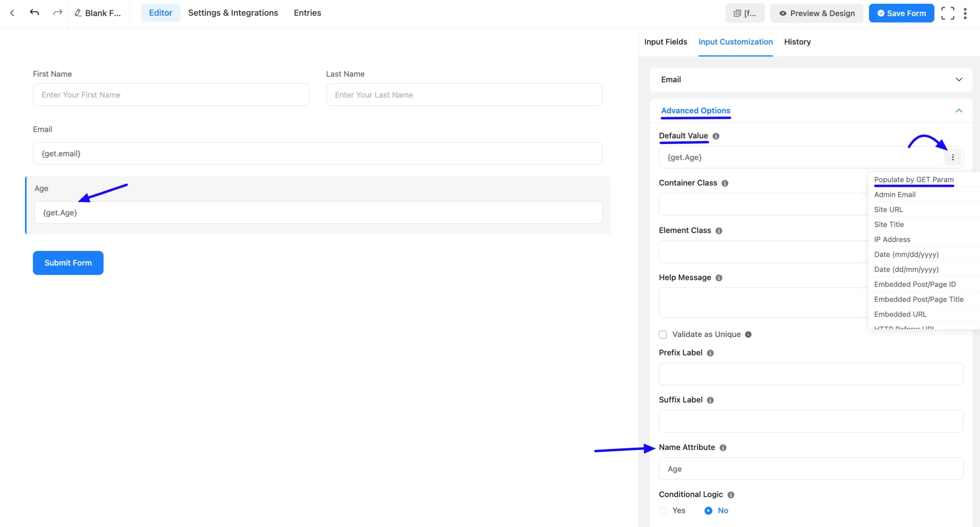Click the back arrow icon
Image resolution: width=980 pixels, height=527 pixels.
12,13
